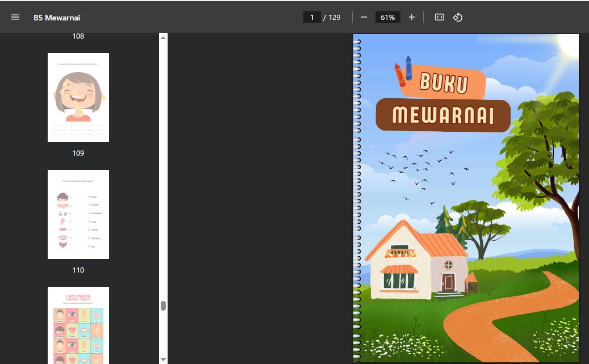Rotate the document counterclockwise
Viewport: 589px width, 364px height.
458,17
